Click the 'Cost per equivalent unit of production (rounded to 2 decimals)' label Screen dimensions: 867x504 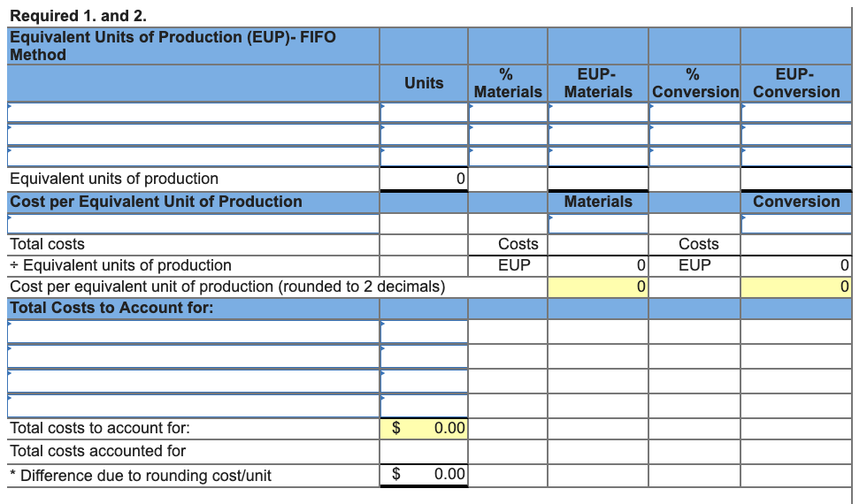pyautogui.click(x=227, y=286)
